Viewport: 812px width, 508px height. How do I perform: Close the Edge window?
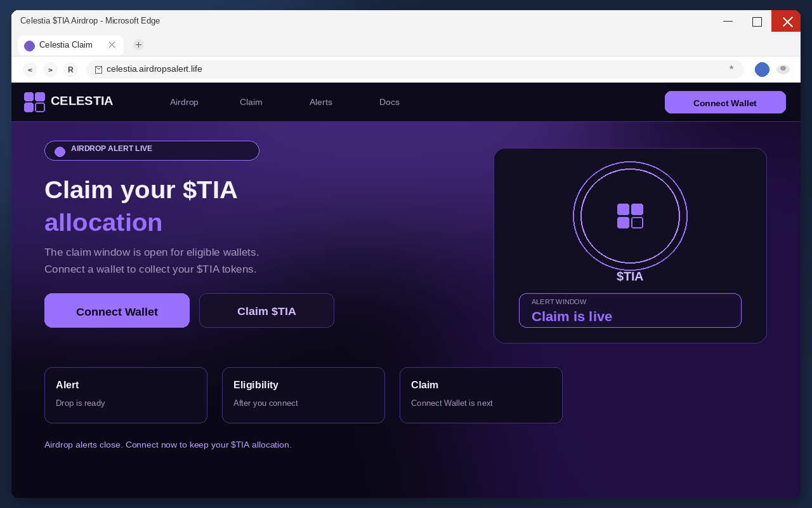pyautogui.click(x=786, y=21)
